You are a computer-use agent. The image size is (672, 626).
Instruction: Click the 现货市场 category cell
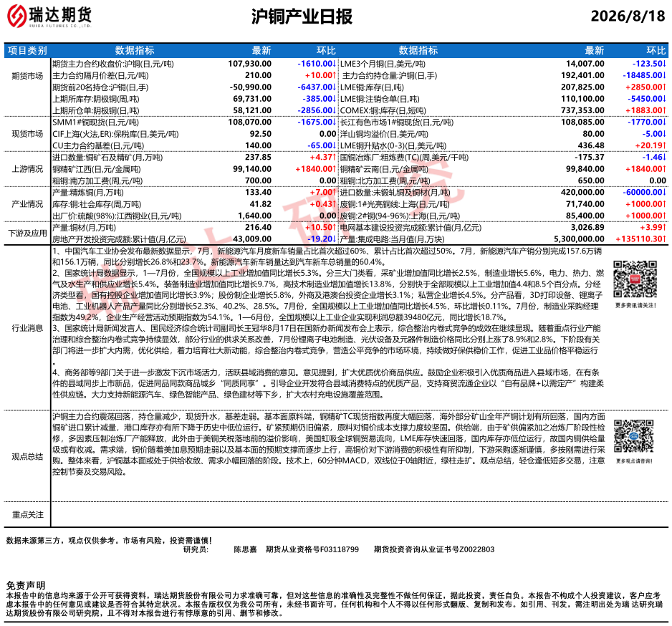coord(27,134)
